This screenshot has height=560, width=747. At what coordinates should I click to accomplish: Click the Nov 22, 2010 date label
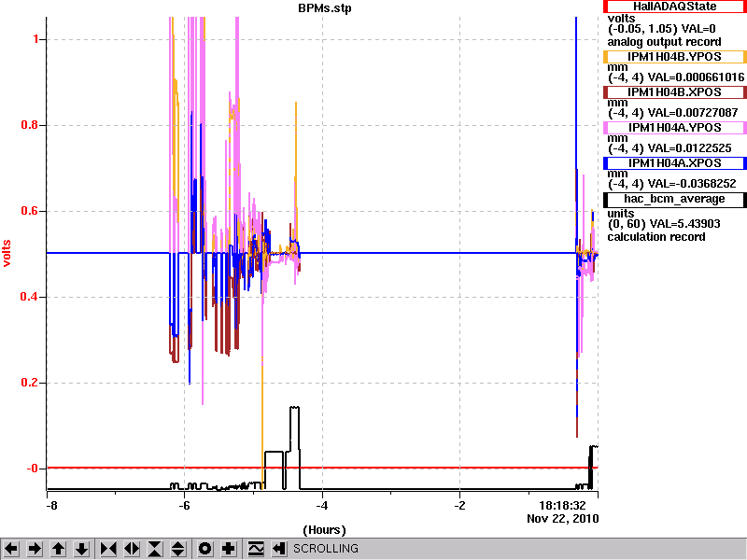[x=563, y=519]
